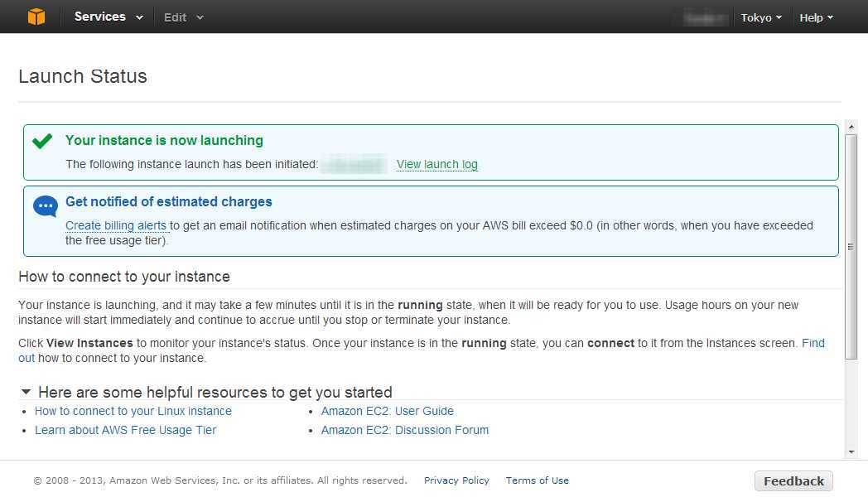Open the Help menu
868x502 pixels.
pos(816,17)
